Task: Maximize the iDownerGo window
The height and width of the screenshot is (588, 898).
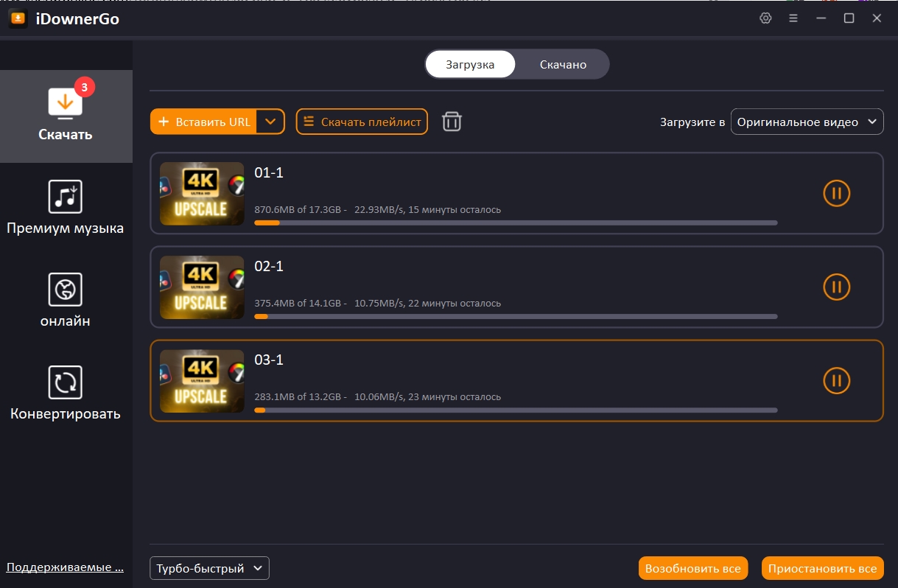Action: (x=849, y=18)
